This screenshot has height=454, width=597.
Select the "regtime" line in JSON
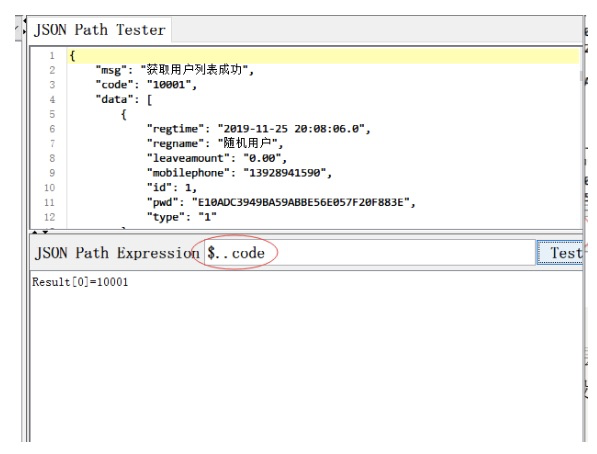point(259,129)
